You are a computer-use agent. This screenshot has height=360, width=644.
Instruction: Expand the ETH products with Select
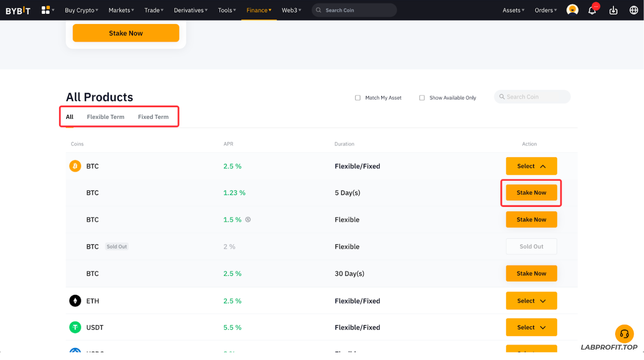click(x=531, y=301)
